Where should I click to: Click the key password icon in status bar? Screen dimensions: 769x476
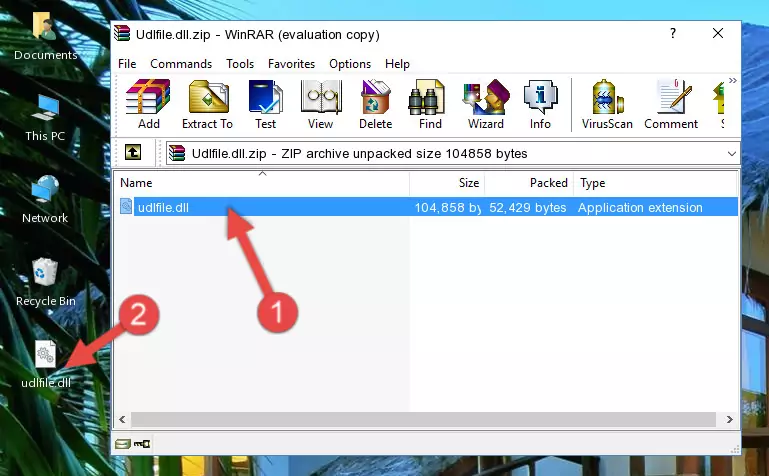tap(142, 444)
